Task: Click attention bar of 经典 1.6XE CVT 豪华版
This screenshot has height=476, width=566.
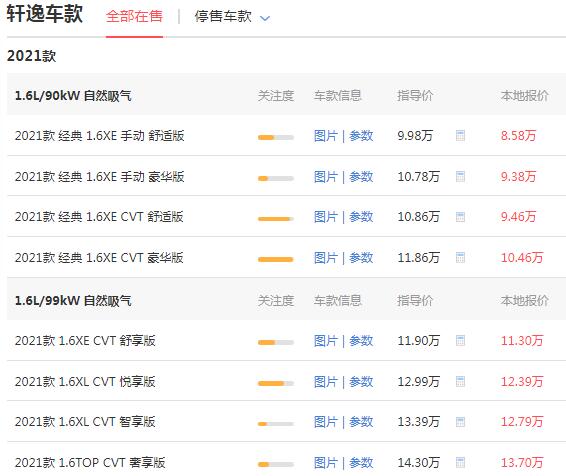Action: [x=276, y=259]
